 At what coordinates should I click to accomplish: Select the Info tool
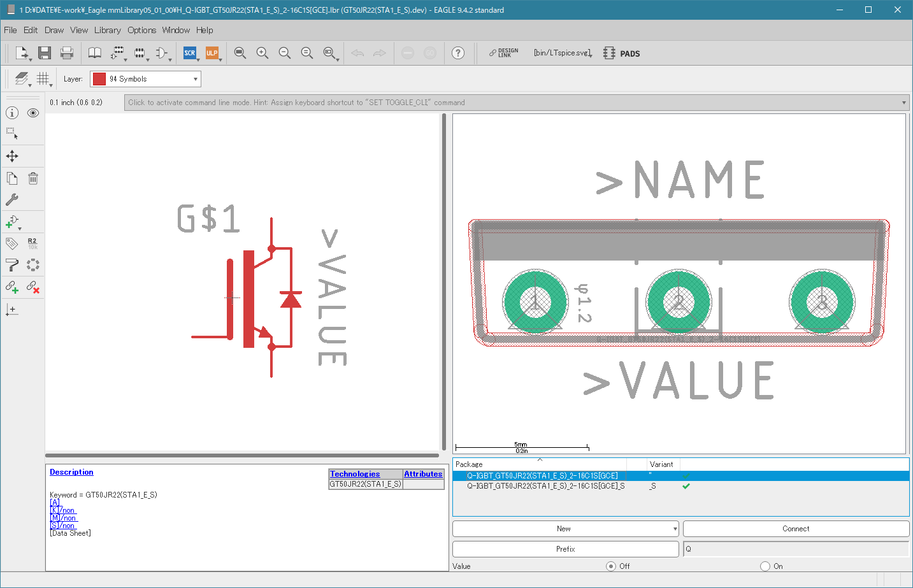click(11, 112)
